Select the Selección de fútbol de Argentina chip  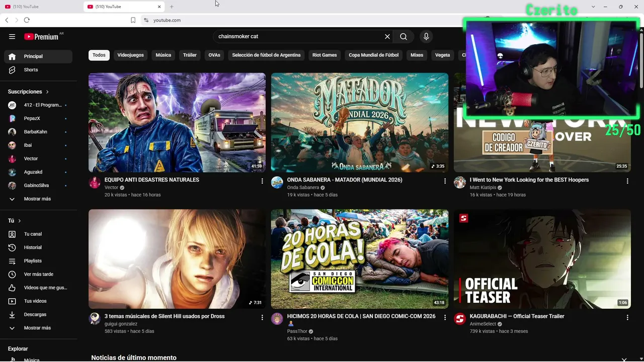pos(266,55)
